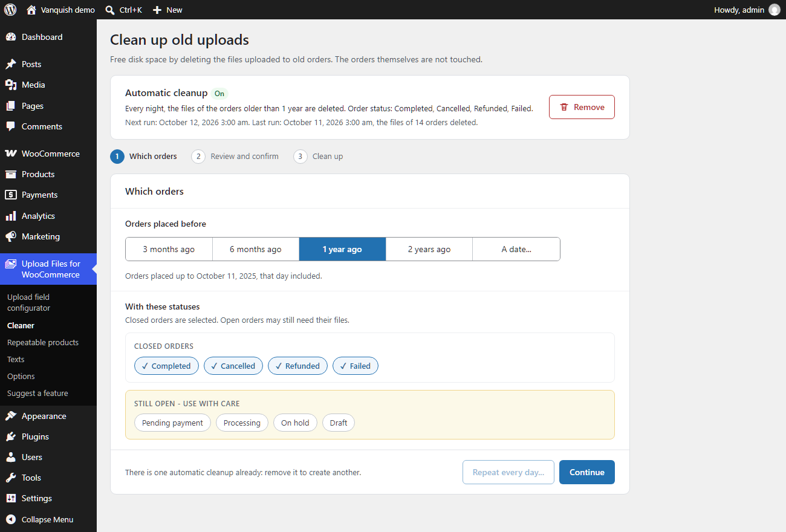Click the Plugins plug icon
The width and height of the screenshot is (786, 532).
(11, 436)
